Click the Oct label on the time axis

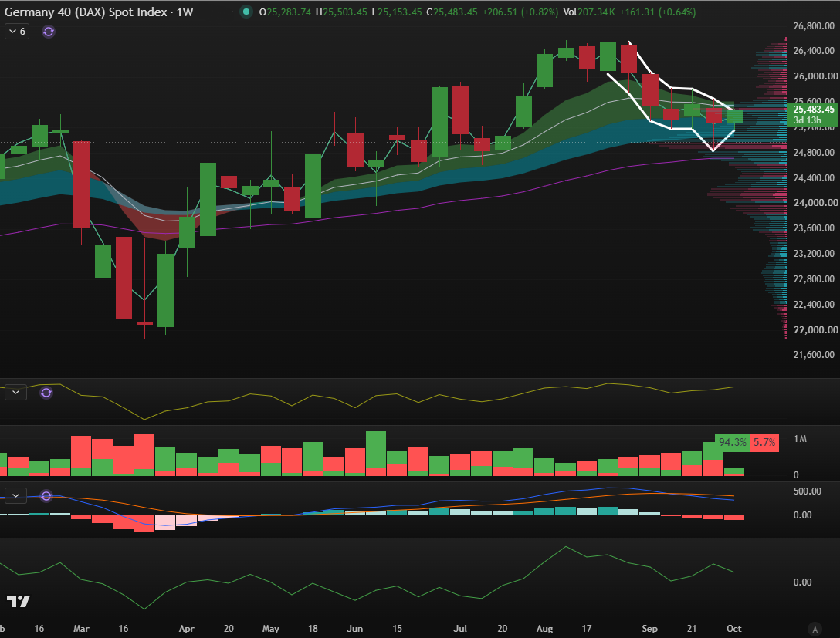734,629
